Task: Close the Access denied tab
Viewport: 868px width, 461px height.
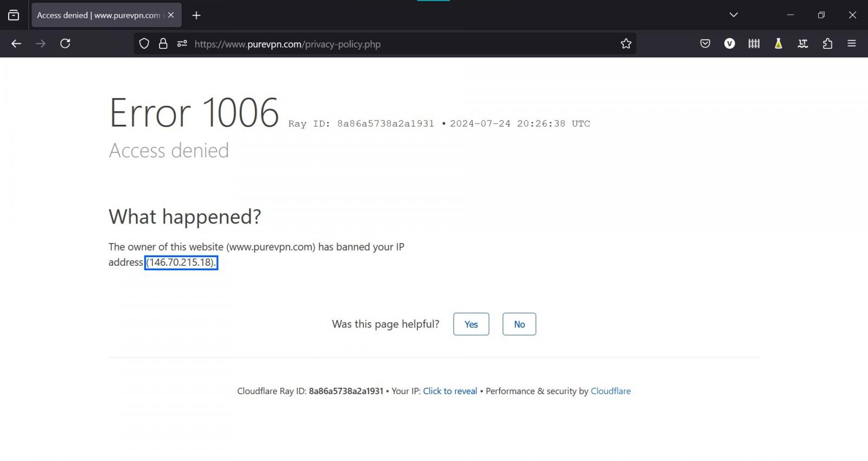Action: [x=171, y=15]
